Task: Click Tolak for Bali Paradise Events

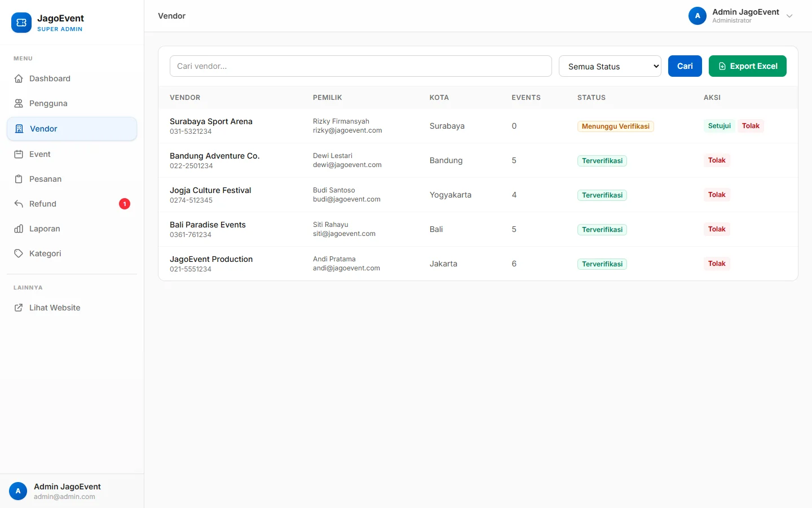Action: (x=717, y=229)
